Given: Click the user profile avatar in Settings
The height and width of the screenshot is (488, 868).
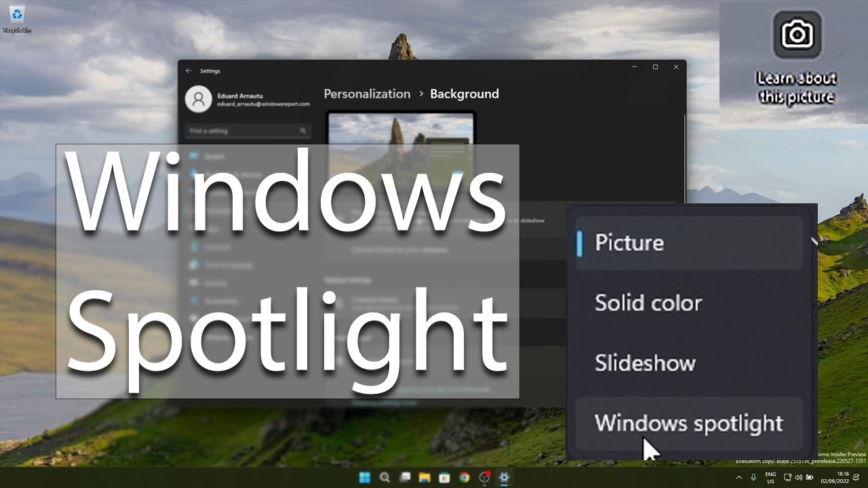Looking at the screenshot, I should [198, 99].
